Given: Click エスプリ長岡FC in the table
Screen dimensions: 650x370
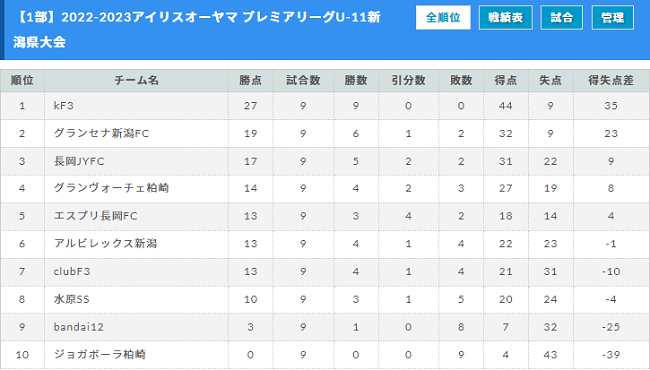Looking at the screenshot, I should click(x=95, y=216).
